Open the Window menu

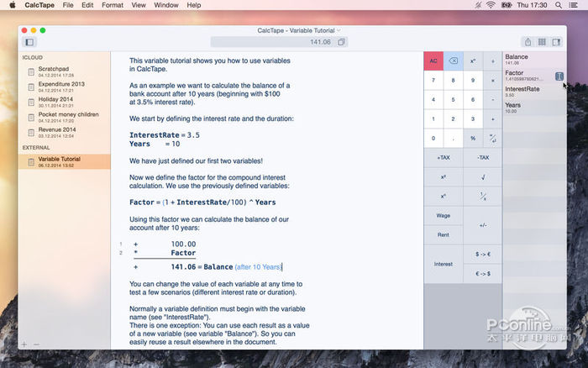(166, 5)
